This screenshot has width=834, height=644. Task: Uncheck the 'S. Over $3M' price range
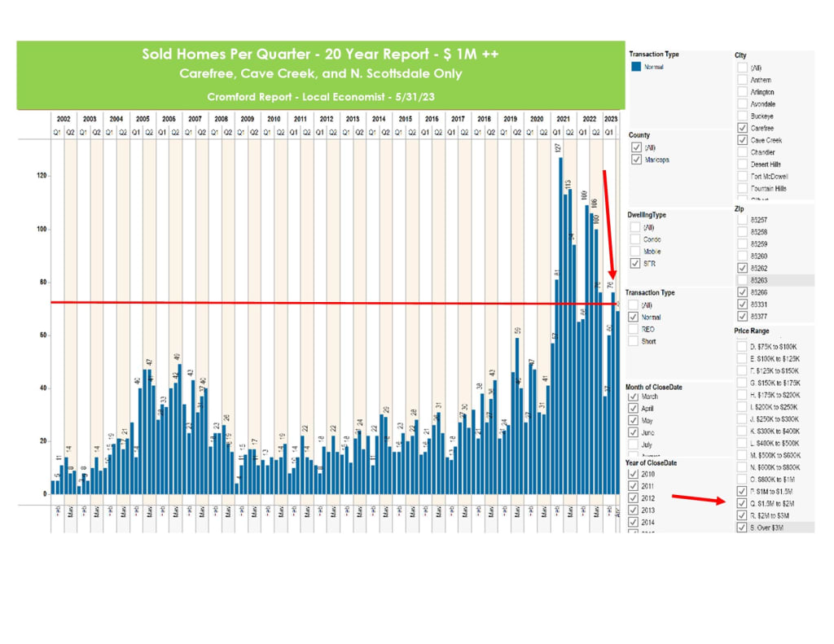point(740,528)
